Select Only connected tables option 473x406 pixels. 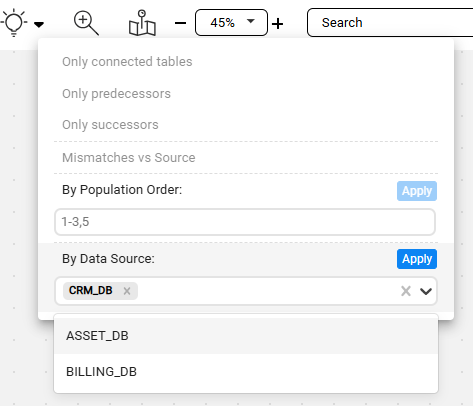point(127,62)
